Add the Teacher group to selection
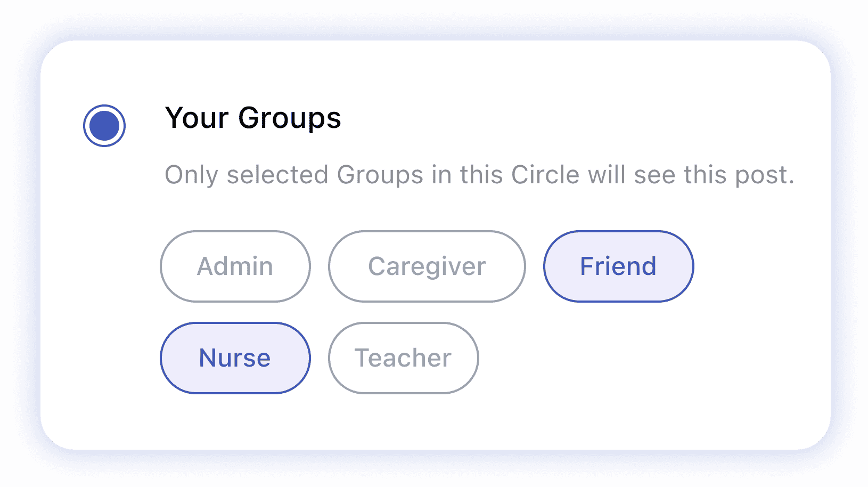 (x=403, y=358)
